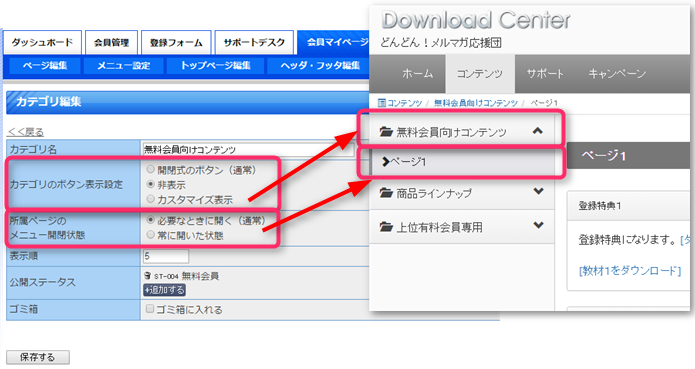This screenshot has width=695, height=369.
Task: Open the ダッシュボード tab
Action: (42, 43)
